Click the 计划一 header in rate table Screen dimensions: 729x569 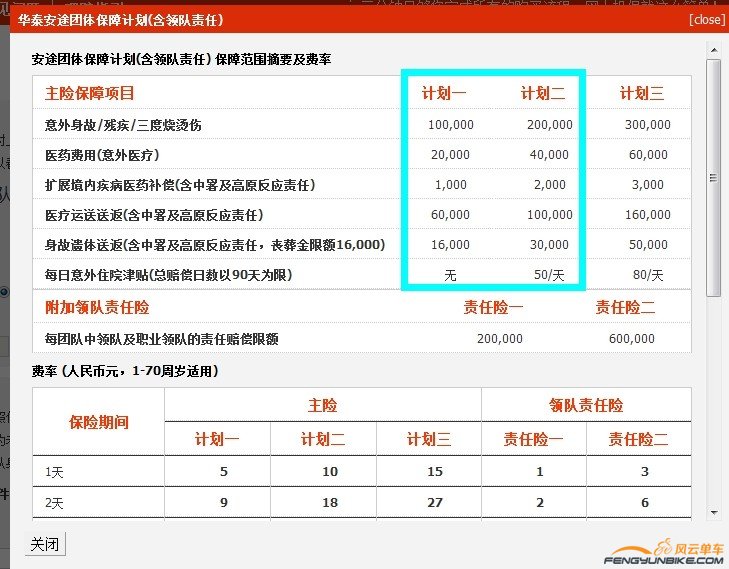[217, 439]
